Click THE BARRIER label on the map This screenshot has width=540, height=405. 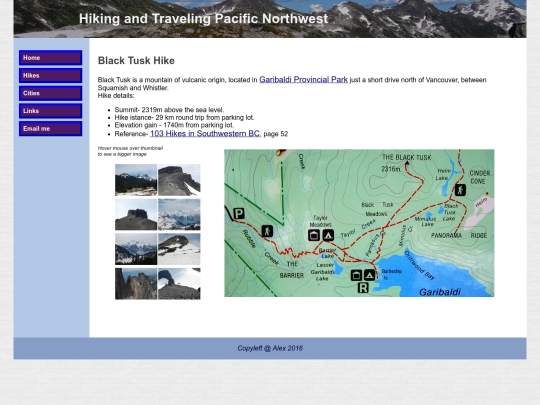292,270
